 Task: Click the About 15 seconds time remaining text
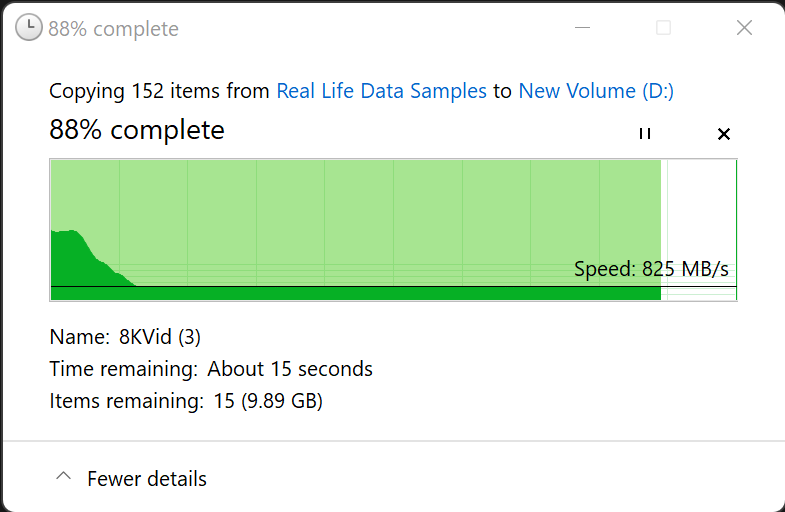[290, 369]
